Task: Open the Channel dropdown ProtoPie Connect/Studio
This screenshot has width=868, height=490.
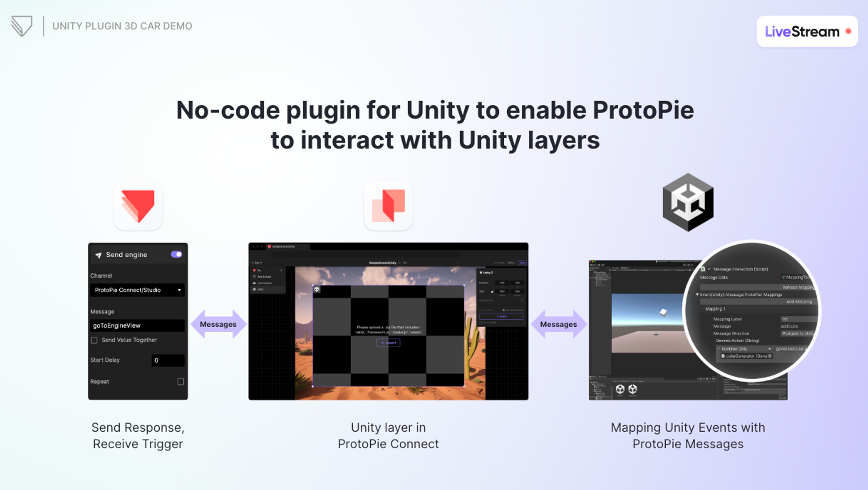Action: click(138, 289)
